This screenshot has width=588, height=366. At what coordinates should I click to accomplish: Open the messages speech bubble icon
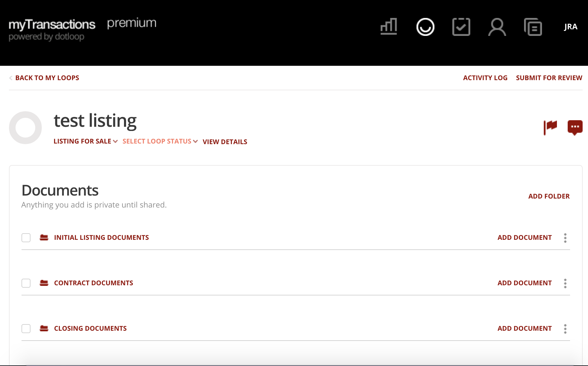pos(575,126)
